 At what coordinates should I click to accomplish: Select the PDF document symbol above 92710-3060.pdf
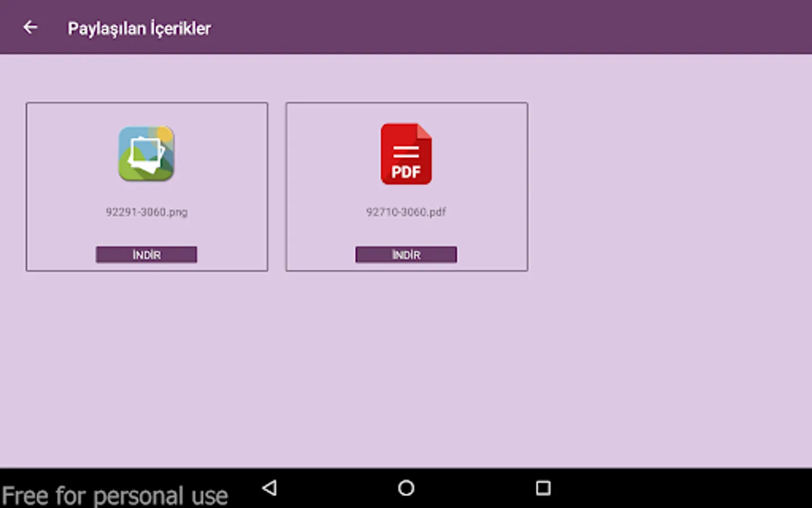click(406, 154)
